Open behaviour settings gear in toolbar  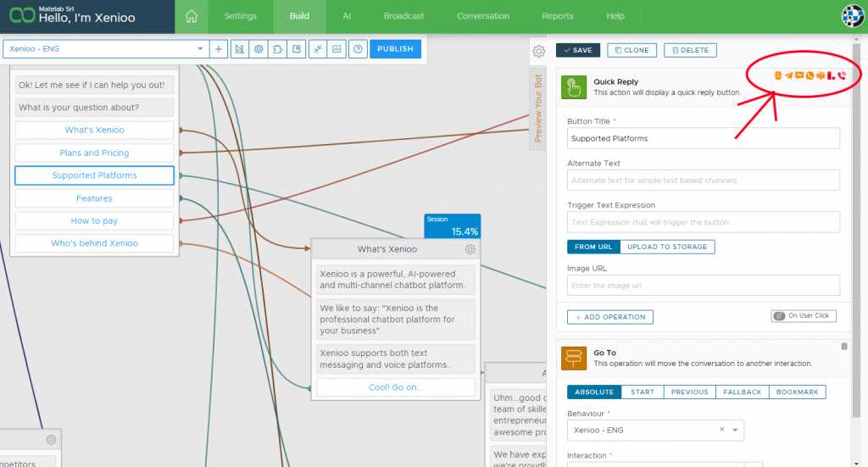tap(259, 48)
